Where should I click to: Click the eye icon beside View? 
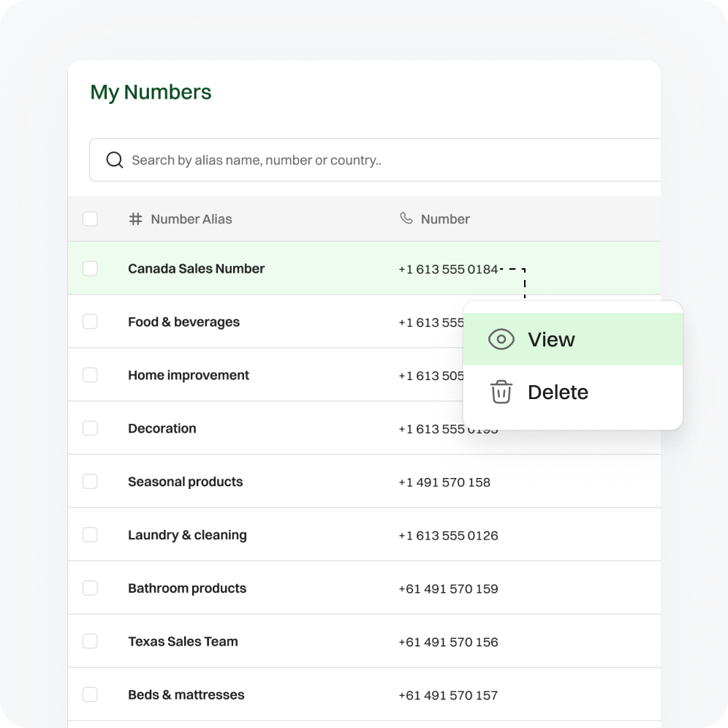tap(501, 339)
